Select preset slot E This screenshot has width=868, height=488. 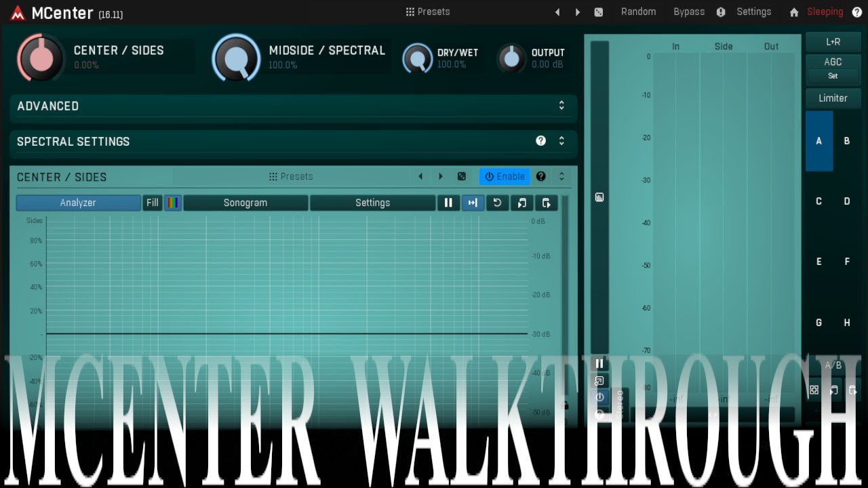pyautogui.click(x=819, y=262)
